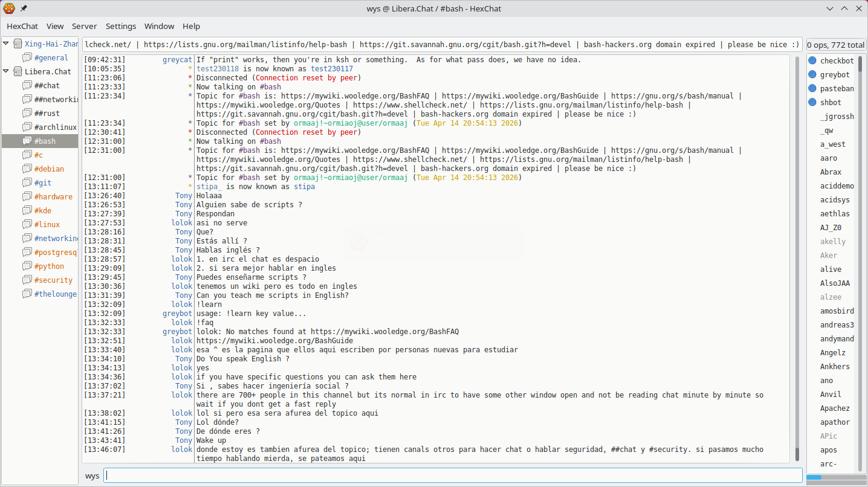Select user Anvil in the user list
Screen dimensions: 868x487
point(831,395)
